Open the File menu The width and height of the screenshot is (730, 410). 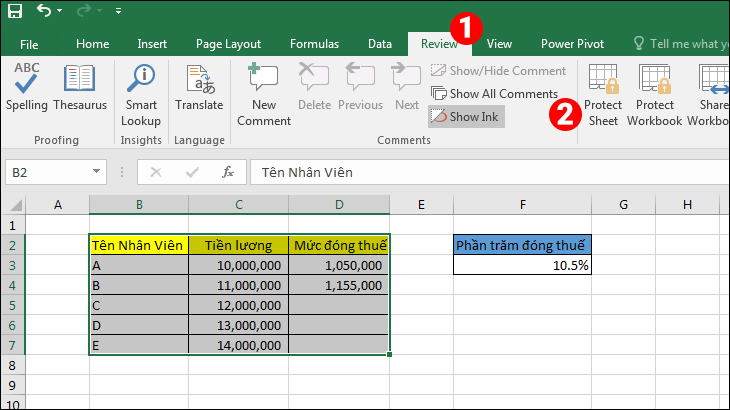(x=29, y=44)
